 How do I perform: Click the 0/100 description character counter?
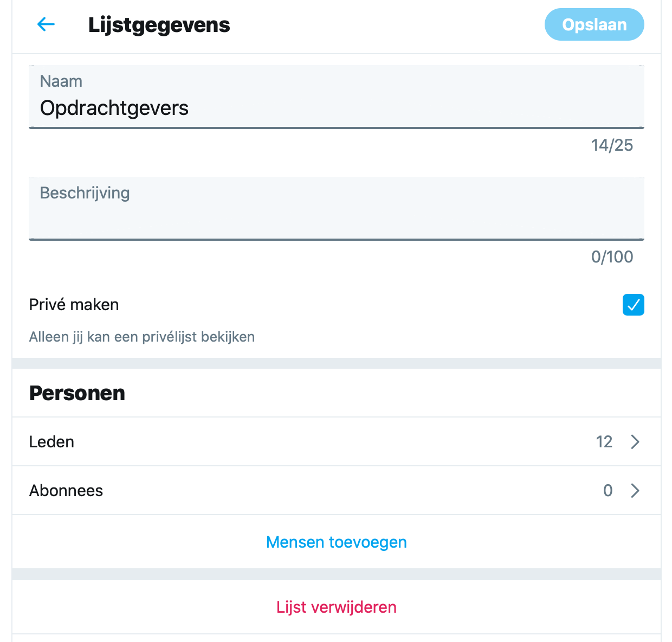click(612, 257)
